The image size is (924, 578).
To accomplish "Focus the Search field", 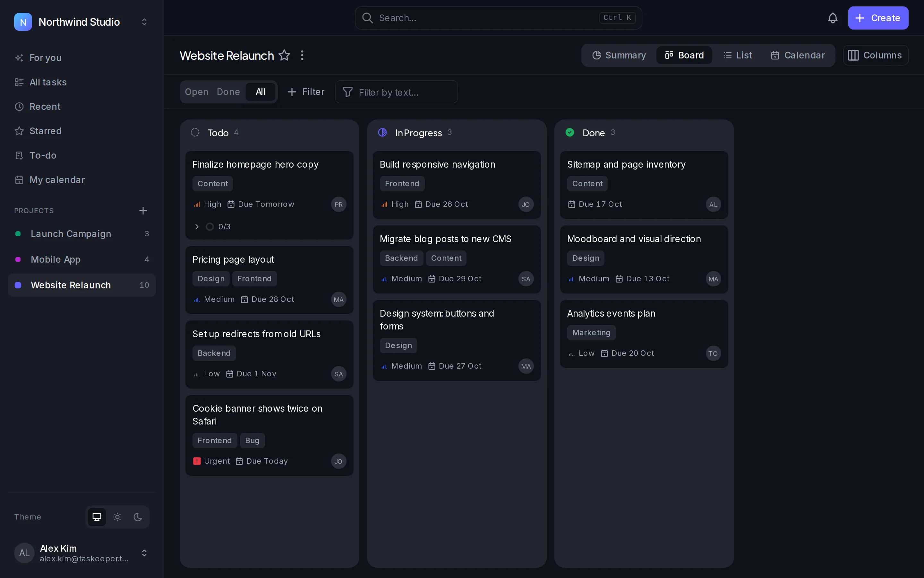I will [498, 18].
